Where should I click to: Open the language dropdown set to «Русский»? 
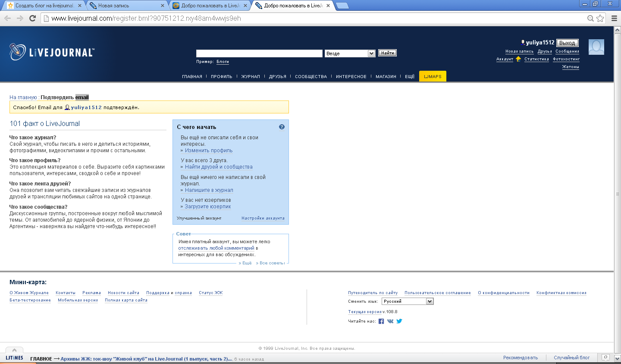pos(408,301)
